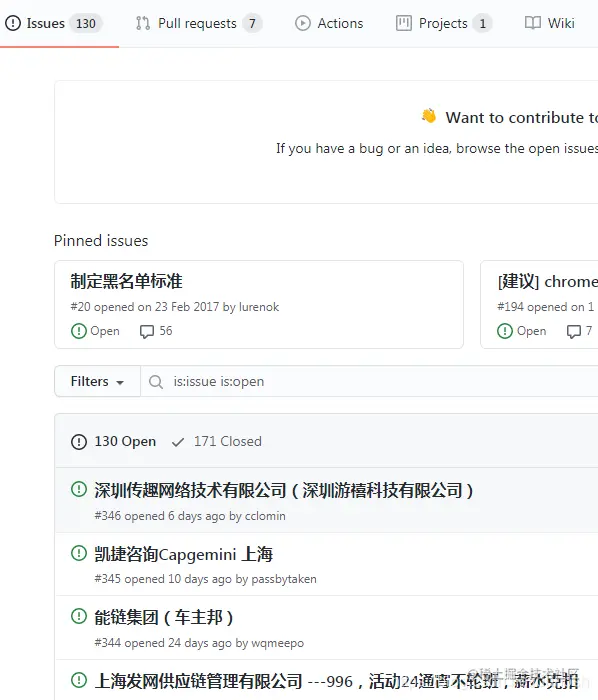Viewport: 598px width, 700px height.
Task: Click open-status icon on pinned issue #20
Action: click(x=79, y=331)
